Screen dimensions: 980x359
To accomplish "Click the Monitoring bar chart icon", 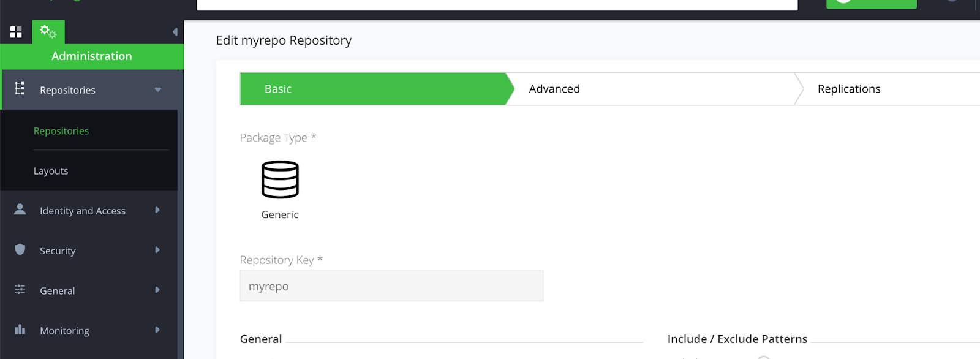I will coord(20,330).
